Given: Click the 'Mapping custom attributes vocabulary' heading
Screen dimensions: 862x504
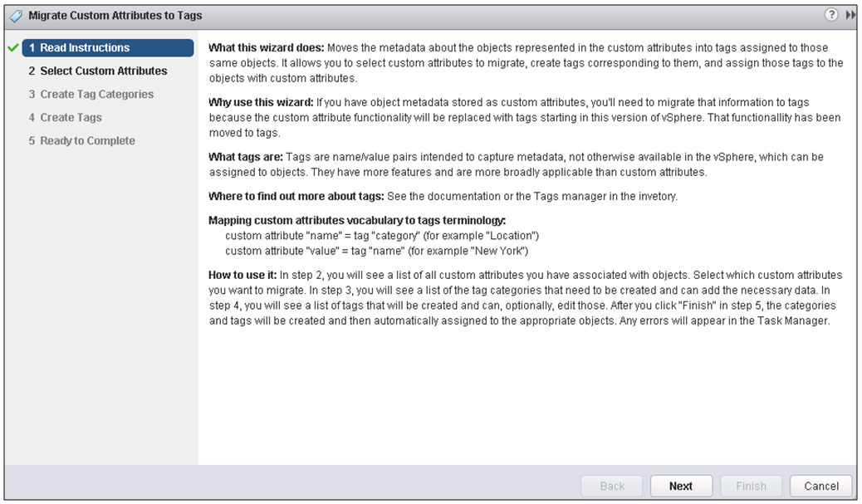Looking at the screenshot, I should (357, 220).
